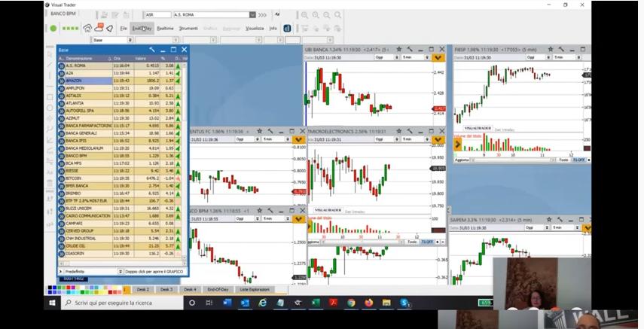Screen dimensions: 644x329
Task: Expand orange chevron on JUVENTUS FC chart
Action: (298, 139)
